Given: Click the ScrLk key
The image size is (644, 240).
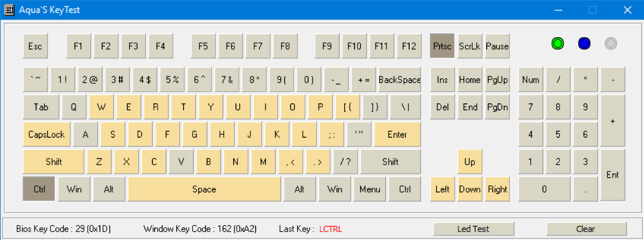Looking at the screenshot, I should click(470, 46).
